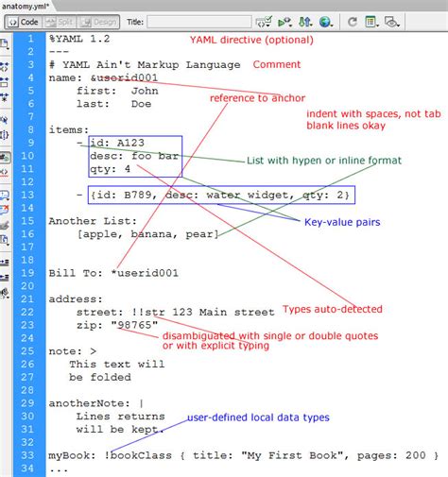Click the Apply Comment icon
This screenshot has height=477, width=448.
point(5,196)
